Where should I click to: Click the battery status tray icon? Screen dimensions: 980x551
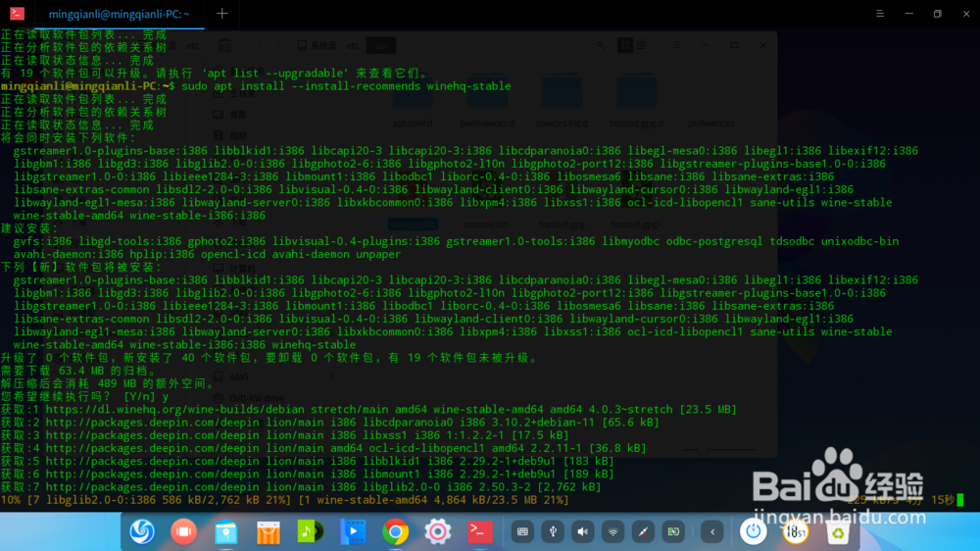click(x=673, y=531)
